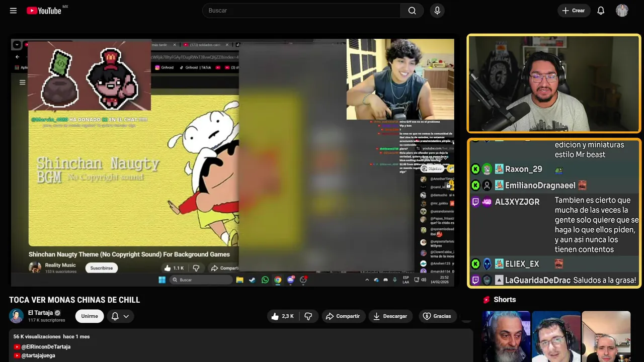Open Discord in the embedded taskbar
This screenshot has height=362, width=644.
click(x=290, y=280)
